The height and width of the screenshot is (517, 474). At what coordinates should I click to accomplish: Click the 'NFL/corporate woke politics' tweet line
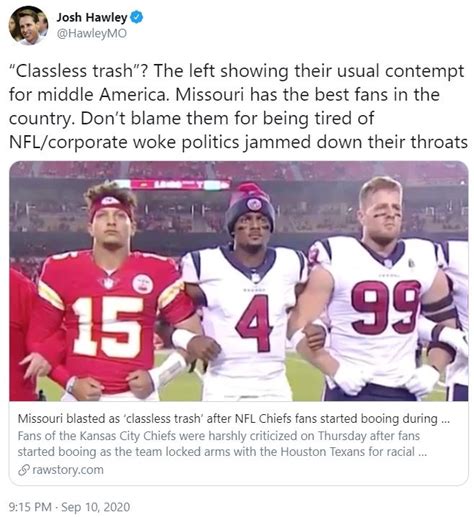[238, 142]
